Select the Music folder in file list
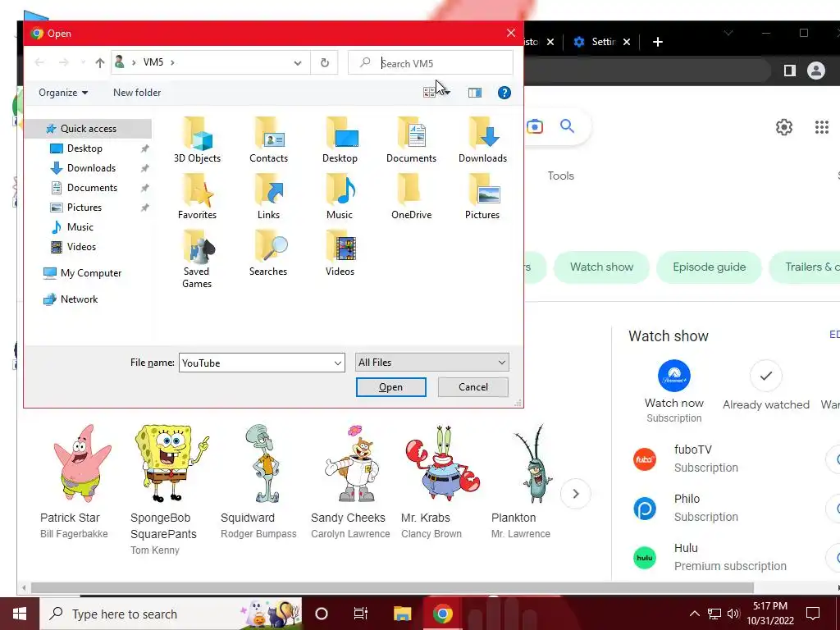 (x=340, y=197)
